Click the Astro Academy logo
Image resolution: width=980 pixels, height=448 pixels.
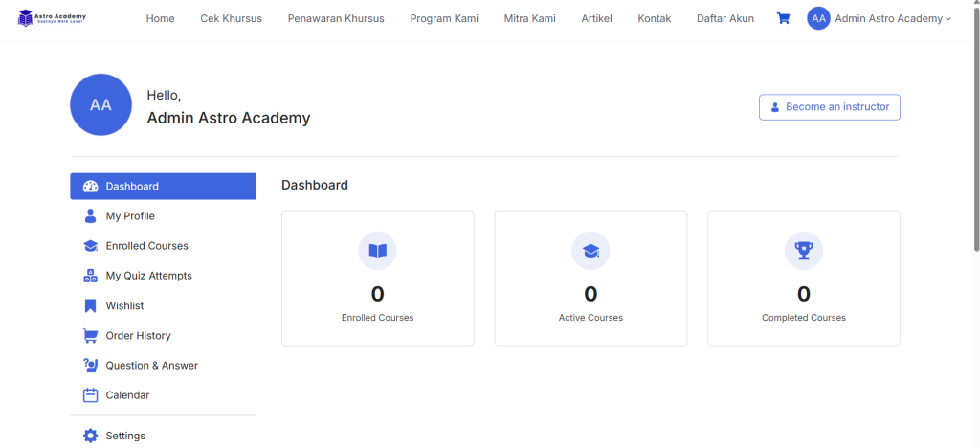(x=53, y=18)
